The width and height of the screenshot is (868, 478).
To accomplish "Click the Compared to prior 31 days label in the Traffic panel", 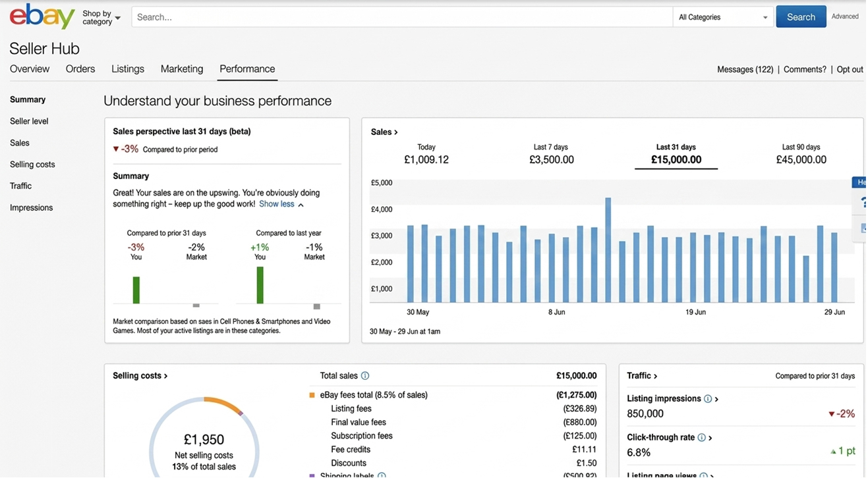I will (x=815, y=377).
